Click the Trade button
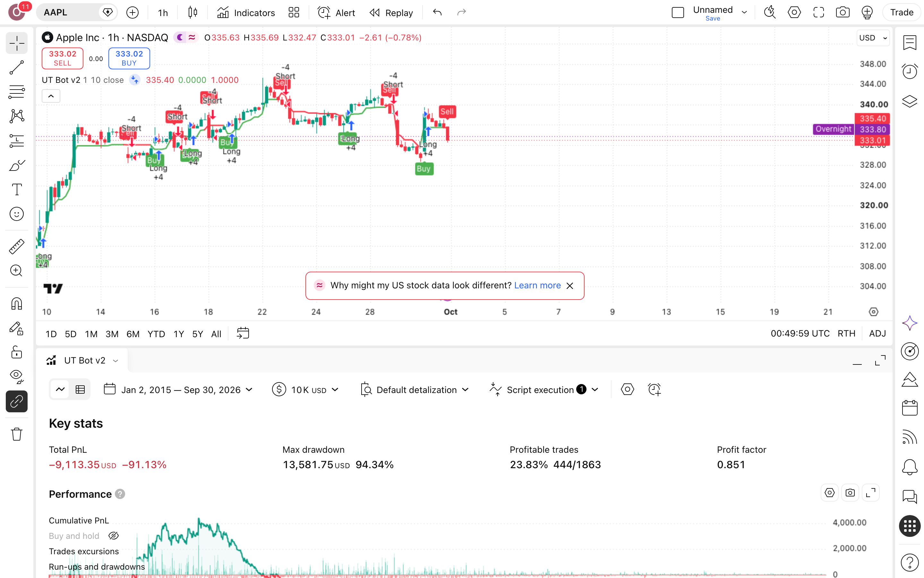Screen dimensions: 924x578 click(902, 13)
